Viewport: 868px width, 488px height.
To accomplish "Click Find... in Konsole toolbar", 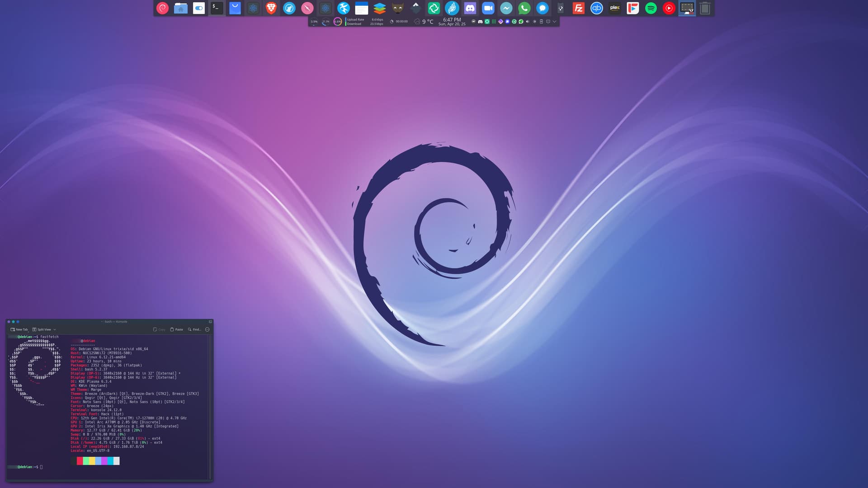I will pyautogui.click(x=194, y=329).
